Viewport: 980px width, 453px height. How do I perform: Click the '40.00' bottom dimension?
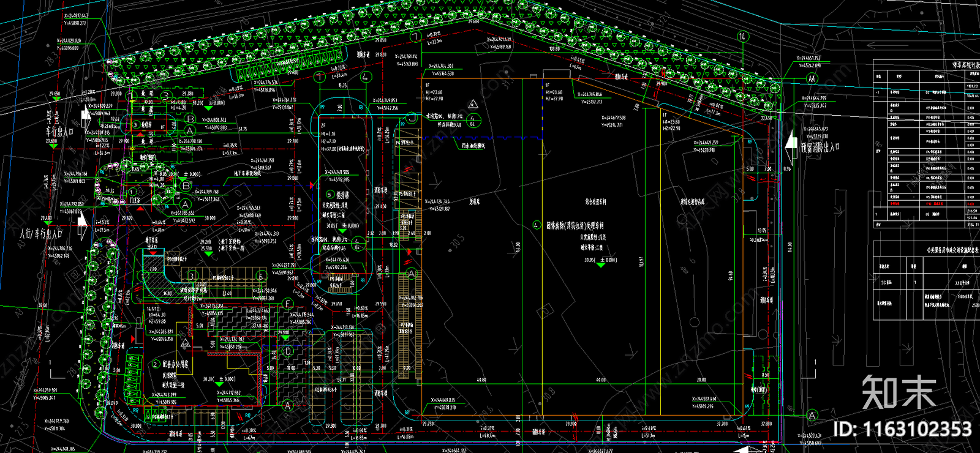coord(601,380)
